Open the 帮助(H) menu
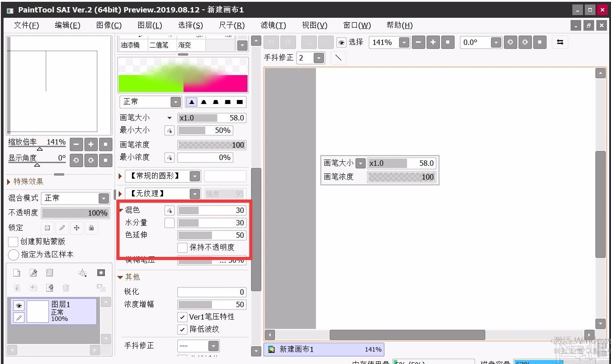Image resolution: width=611 pixels, height=364 pixels. (x=399, y=25)
